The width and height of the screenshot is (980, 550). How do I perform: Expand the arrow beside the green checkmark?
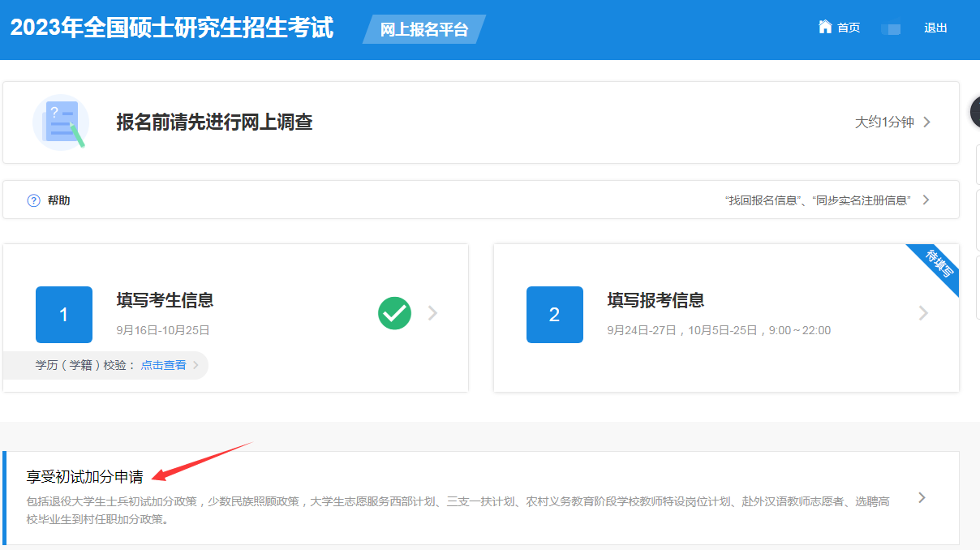pyautogui.click(x=433, y=313)
